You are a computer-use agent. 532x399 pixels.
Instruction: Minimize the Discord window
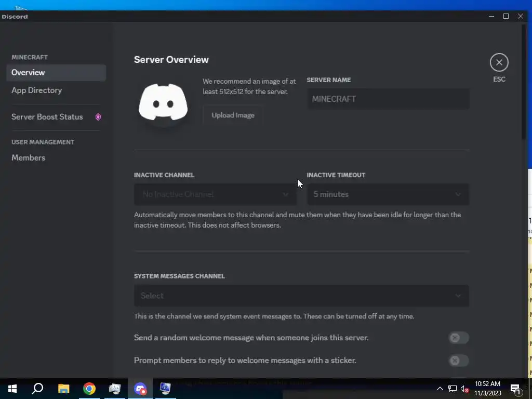click(x=491, y=16)
